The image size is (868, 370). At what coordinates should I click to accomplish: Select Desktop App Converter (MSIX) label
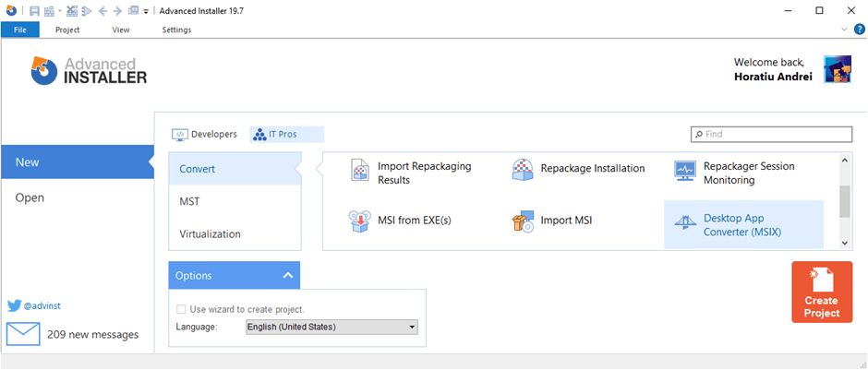(742, 225)
